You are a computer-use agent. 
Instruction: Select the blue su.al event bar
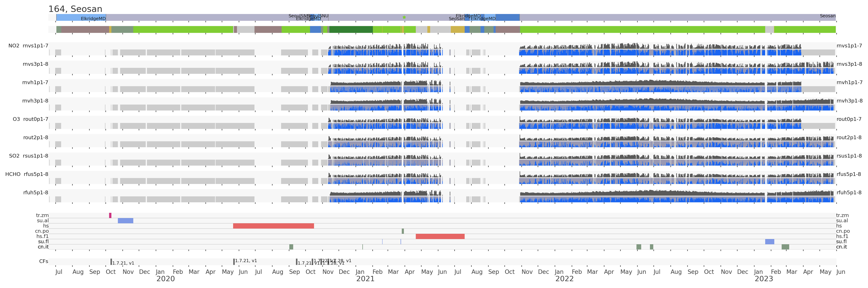[x=125, y=221]
